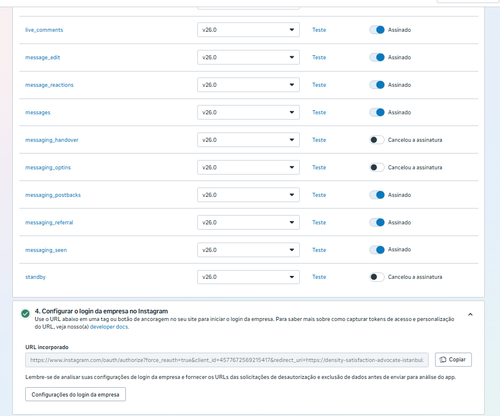Click Teste link for live_comments
The width and height of the screenshot is (500, 416).
319,30
